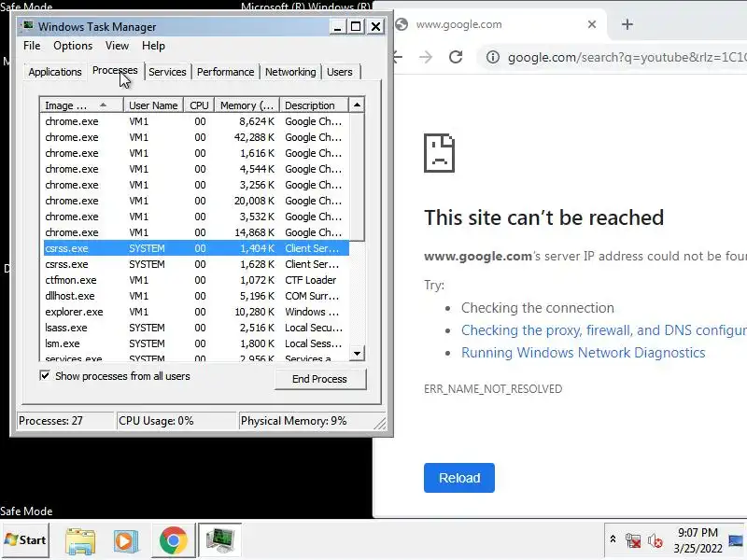Click the blue Reload button
Screen dimensions: 747x560
(x=459, y=478)
